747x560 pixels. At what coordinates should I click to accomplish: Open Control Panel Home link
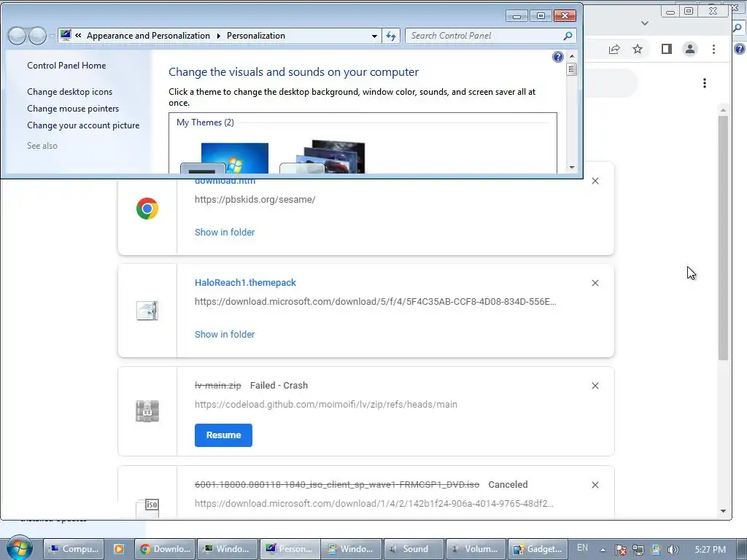coord(66,66)
